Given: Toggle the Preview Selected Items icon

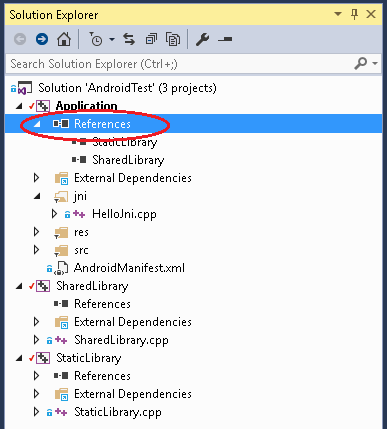Looking at the screenshot, I should [225, 39].
